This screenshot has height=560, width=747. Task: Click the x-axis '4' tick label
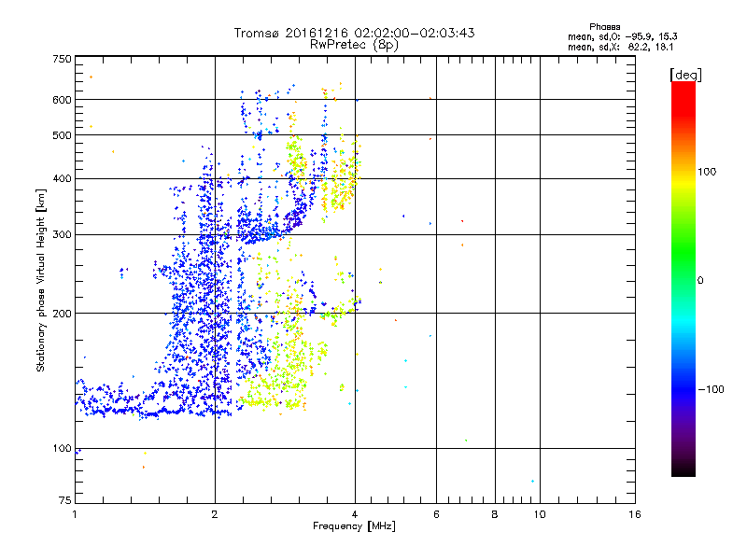click(x=355, y=514)
